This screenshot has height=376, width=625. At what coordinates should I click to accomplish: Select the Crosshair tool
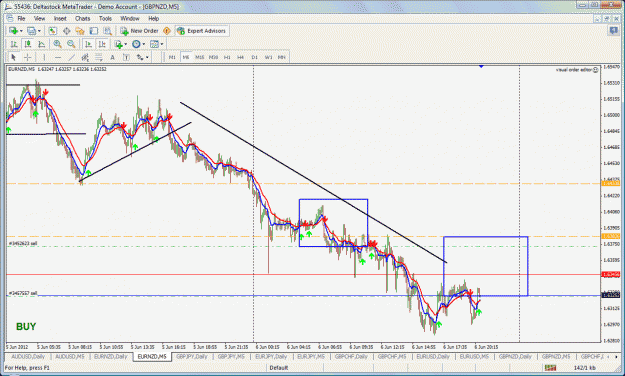pos(27,57)
